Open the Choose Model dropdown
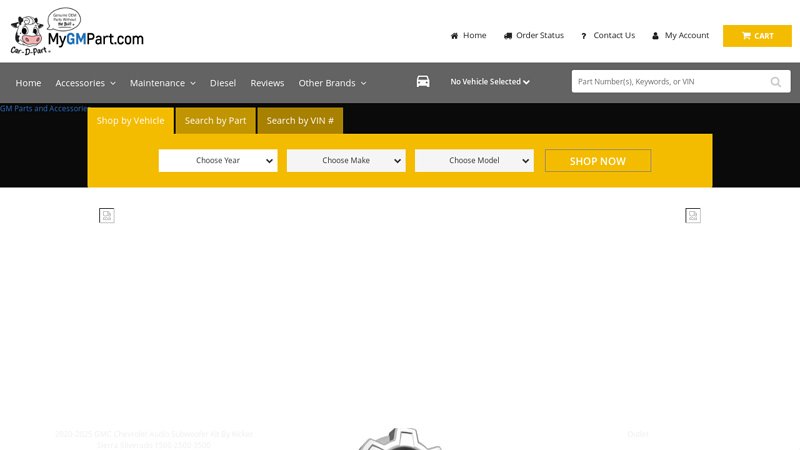Viewport: 800px width, 450px height. (x=474, y=160)
